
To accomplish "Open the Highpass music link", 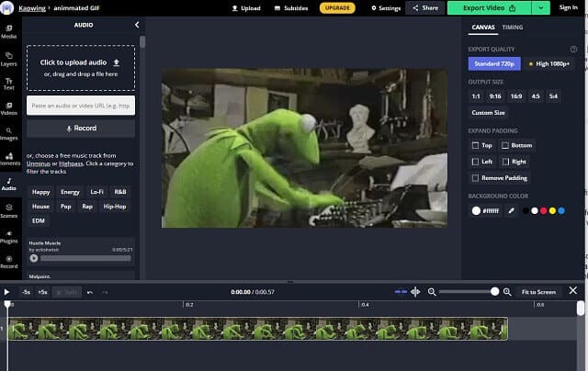I will [71, 163].
